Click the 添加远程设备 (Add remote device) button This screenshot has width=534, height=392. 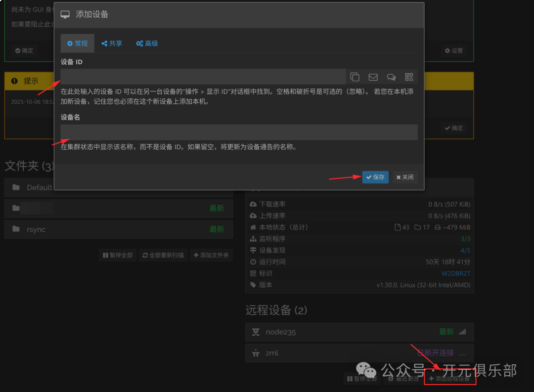tap(449, 379)
